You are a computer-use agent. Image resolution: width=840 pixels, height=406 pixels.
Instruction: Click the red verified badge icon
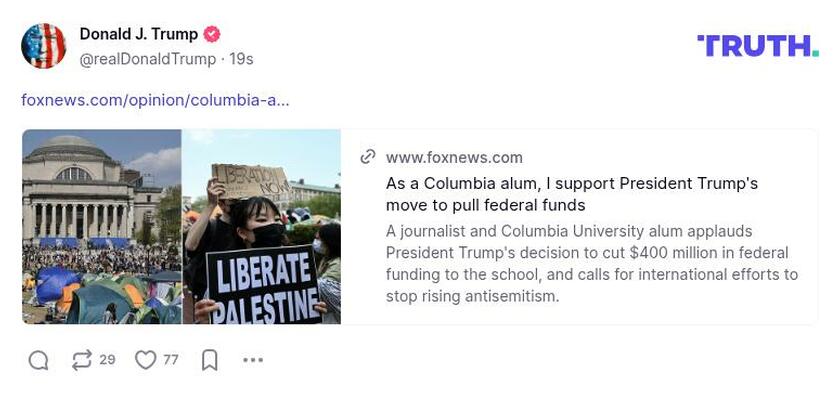[x=212, y=34]
